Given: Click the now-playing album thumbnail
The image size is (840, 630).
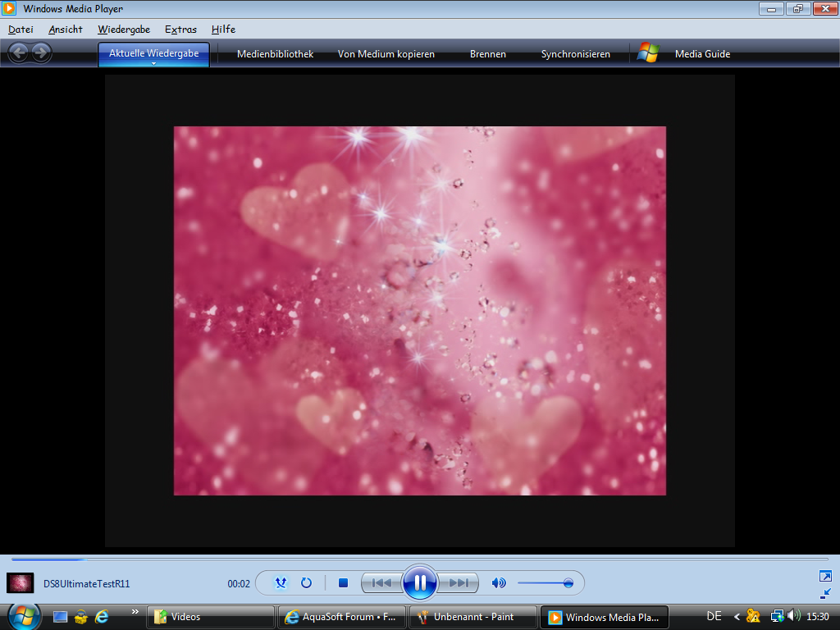Looking at the screenshot, I should [20, 583].
